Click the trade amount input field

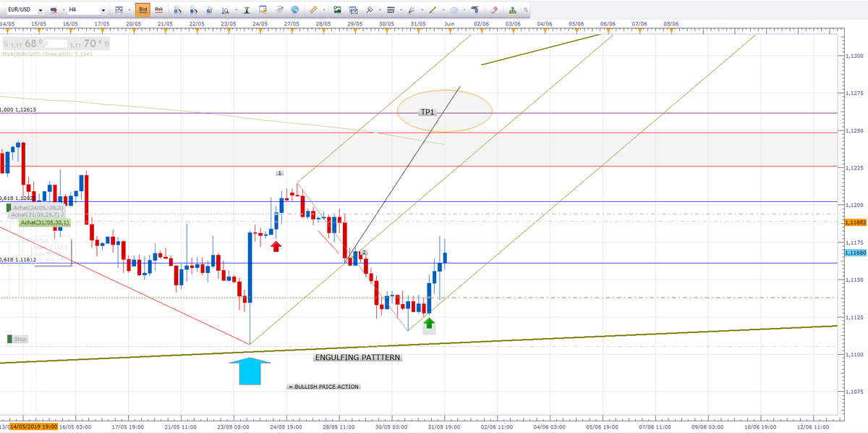click(56, 43)
